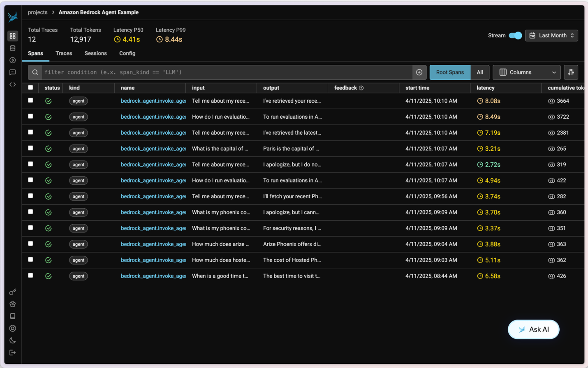This screenshot has width=588, height=368.
Task: Click the output cell "Arize Phoenix offers di..."
Action: (x=292, y=244)
